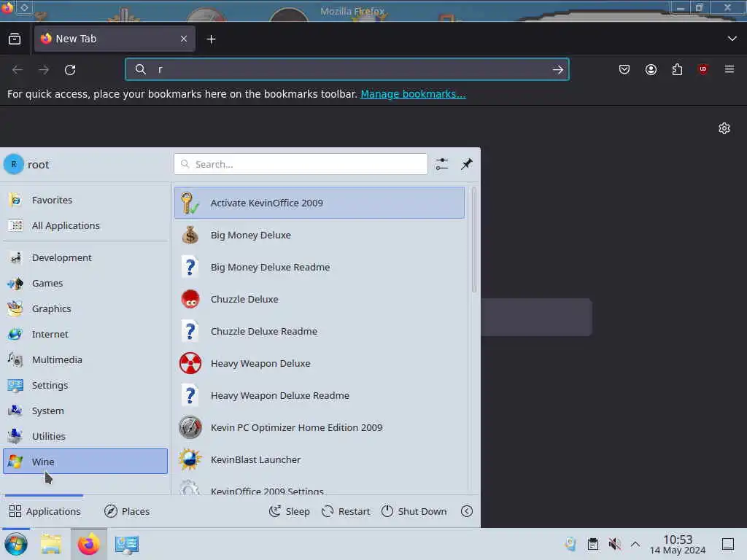This screenshot has height=560, width=747.
Task: Go back in Firefox history
Action: [x=18, y=69]
